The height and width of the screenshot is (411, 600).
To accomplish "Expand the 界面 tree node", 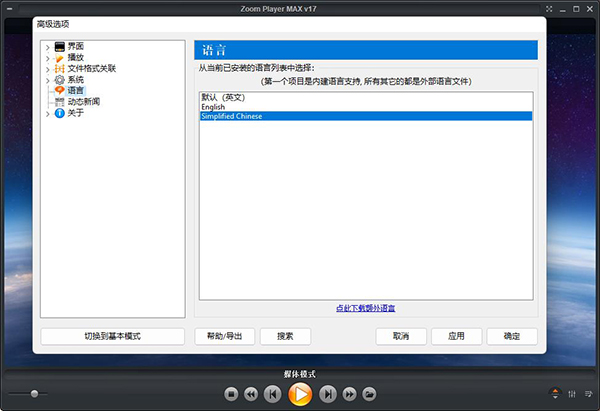I will pyautogui.click(x=47, y=47).
